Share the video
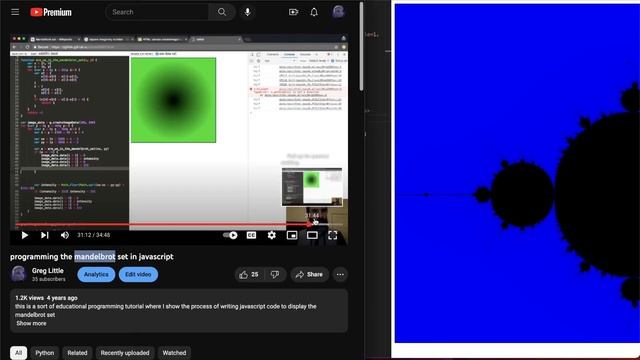The height and width of the screenshot is (360, 640). 309,275
